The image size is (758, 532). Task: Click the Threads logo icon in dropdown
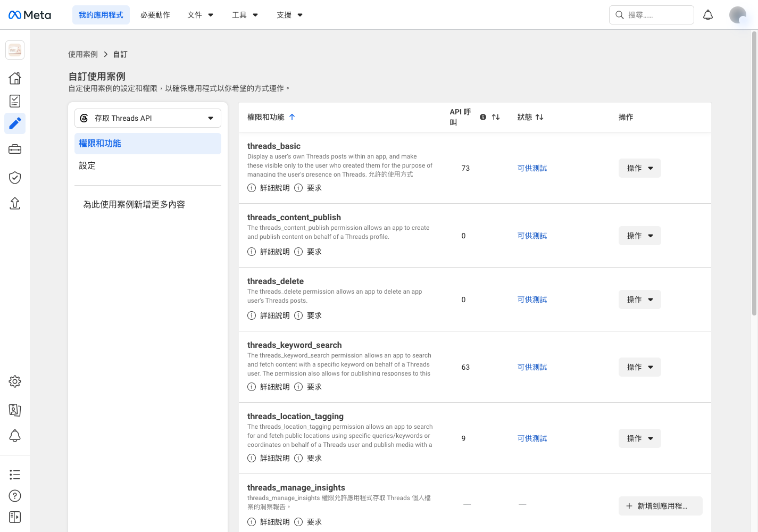(x=84, y=118)
